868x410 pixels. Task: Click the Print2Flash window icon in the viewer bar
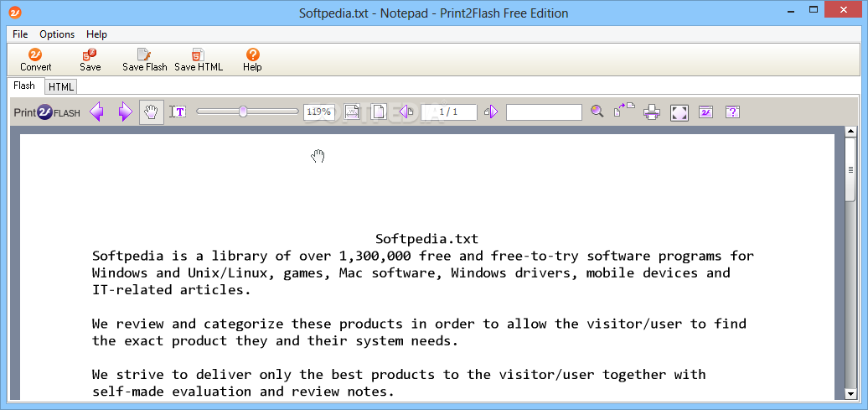[705, 112]
